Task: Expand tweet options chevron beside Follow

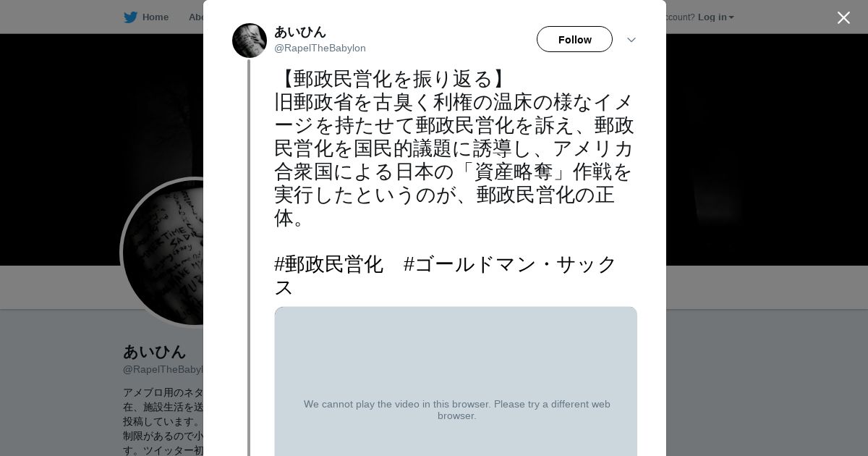Action: point(631,40)
